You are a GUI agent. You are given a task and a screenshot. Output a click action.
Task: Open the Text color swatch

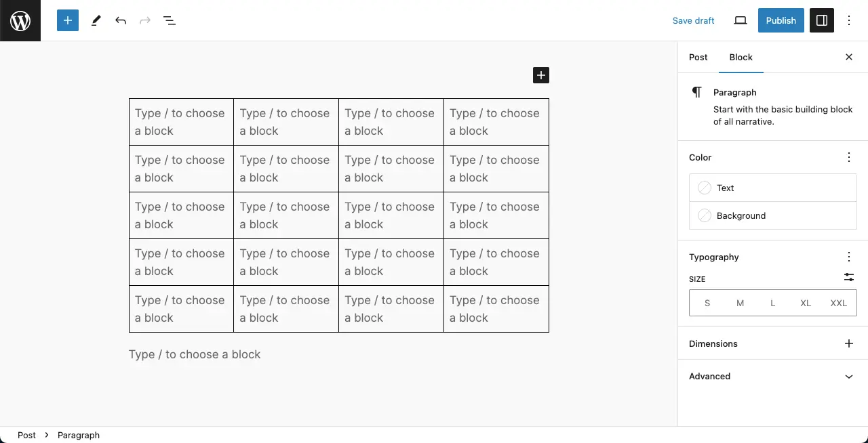773,188
